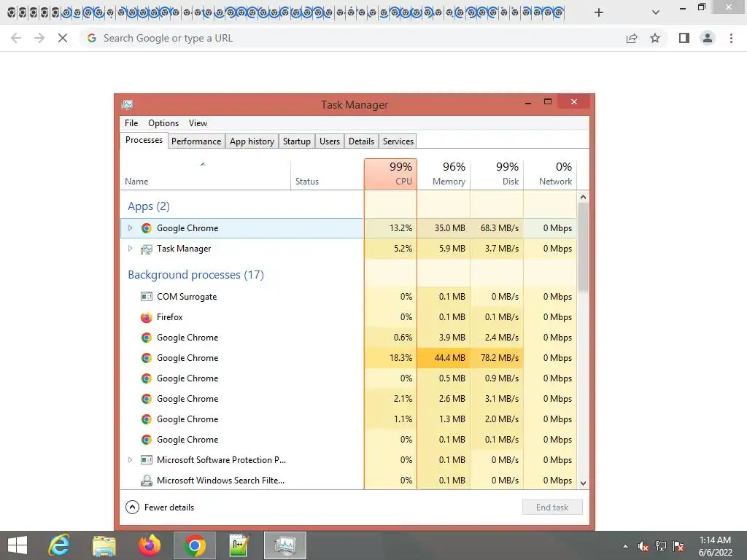
Task: Select the Chrome process using 18.3% CPU
Action: [349, 358]
